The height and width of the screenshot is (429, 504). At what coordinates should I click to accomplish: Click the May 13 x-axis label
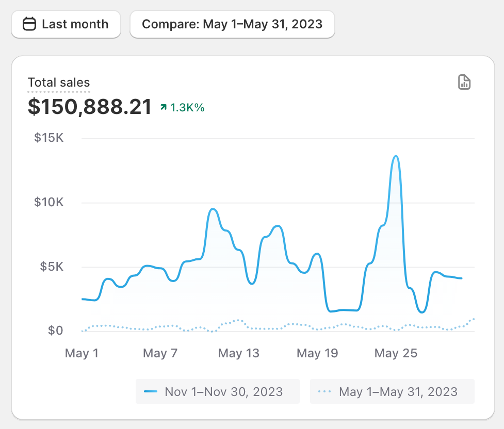tap(238, 353)
